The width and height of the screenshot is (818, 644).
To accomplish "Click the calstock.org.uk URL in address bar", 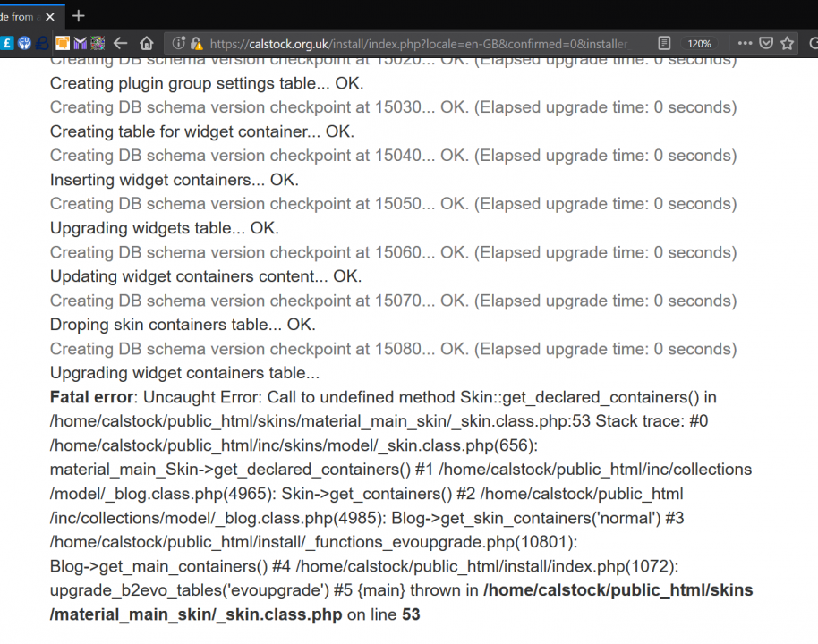I will pyautogui.click(x=420, y=44).
